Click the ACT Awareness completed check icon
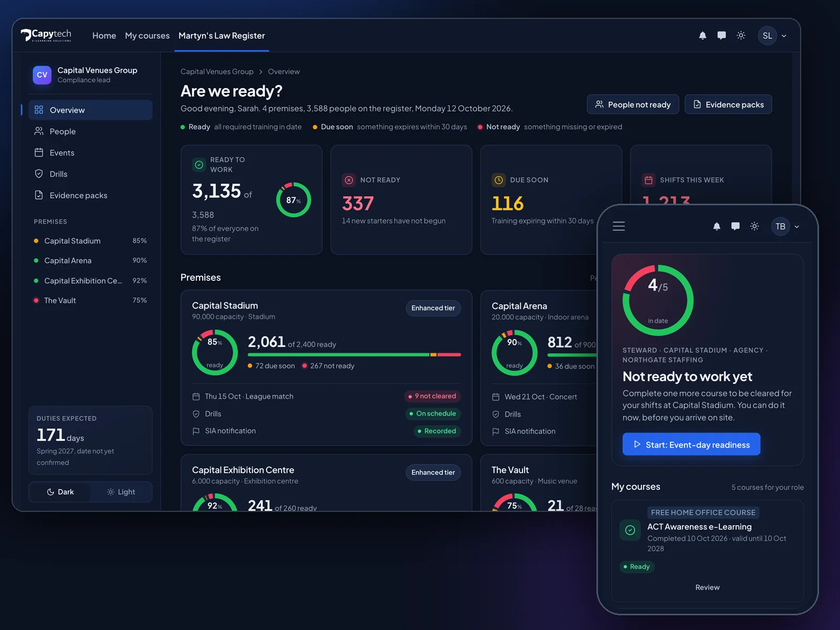 point(630,530)
